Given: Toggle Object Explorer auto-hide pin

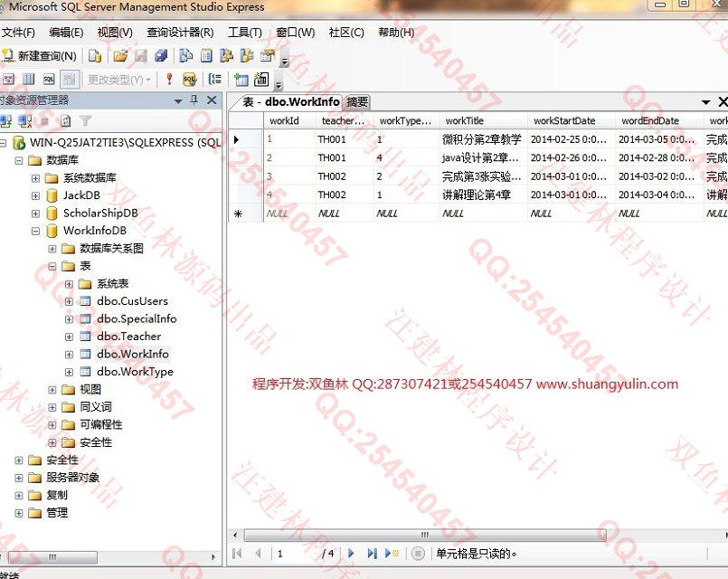Looking at the screenshot, I should click(194, 100).
